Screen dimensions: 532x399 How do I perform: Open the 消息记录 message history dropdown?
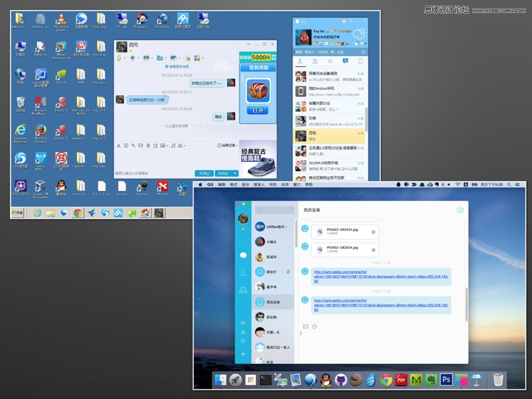227,146
